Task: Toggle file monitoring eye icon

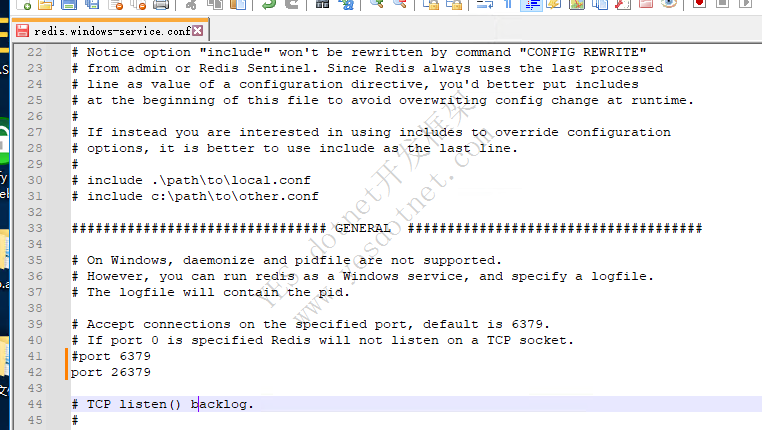Action: 669,4
